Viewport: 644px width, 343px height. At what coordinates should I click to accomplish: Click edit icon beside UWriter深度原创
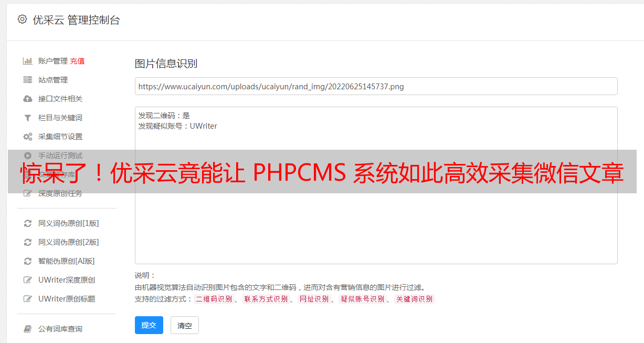tap(28, 280)
